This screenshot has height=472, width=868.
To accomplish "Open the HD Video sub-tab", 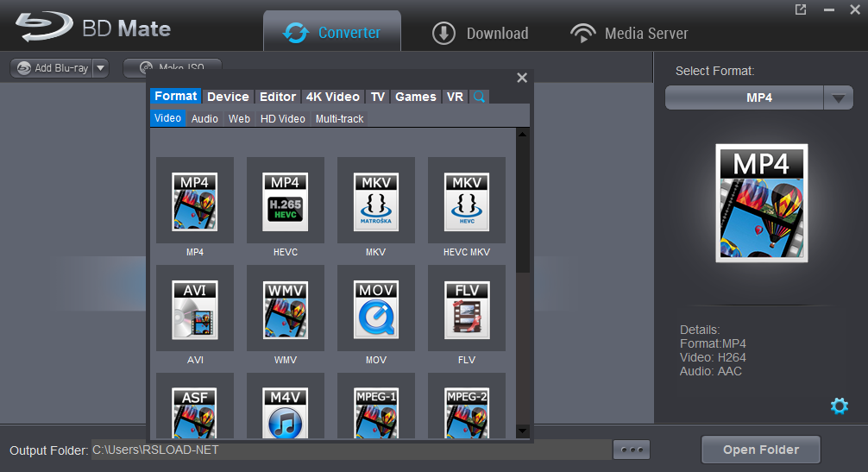I will coord(283,118).
